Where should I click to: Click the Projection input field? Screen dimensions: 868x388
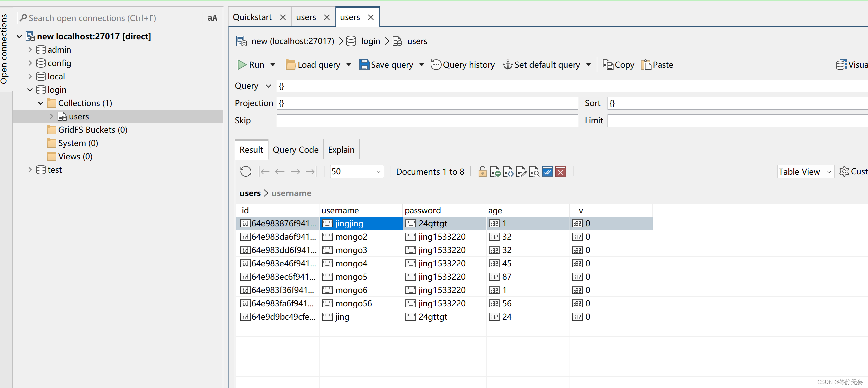point(427,103)
